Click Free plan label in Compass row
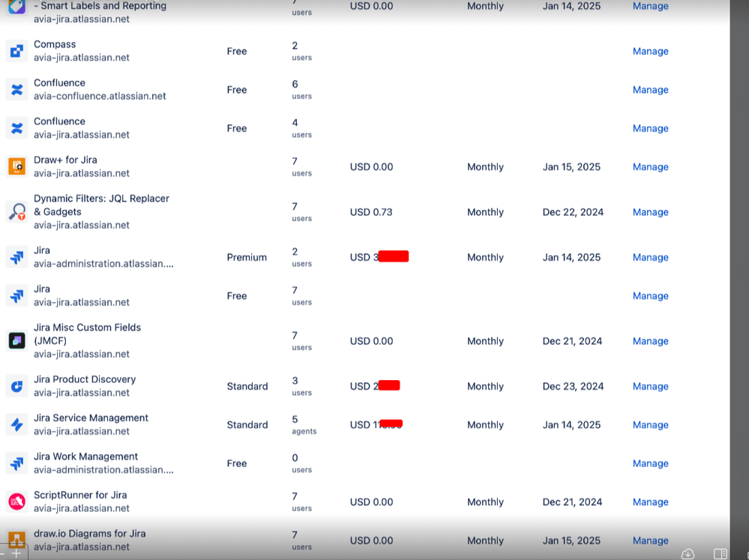The height and width of the screenshot is (560, 749). pos(236,51)
